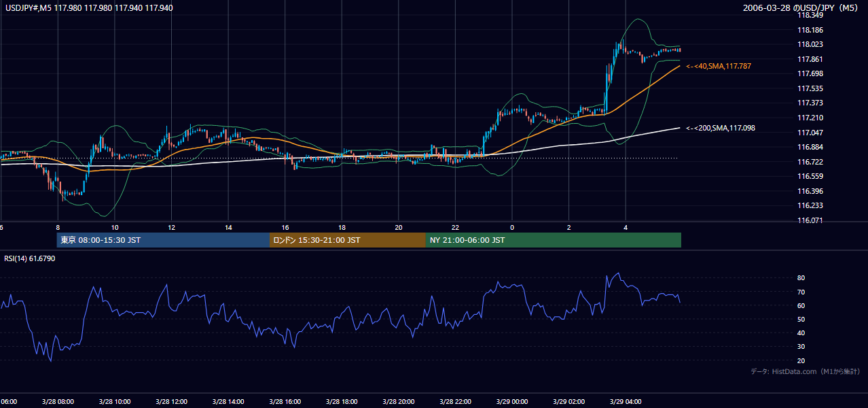Click the bottom date label 3/29 04:00

(x=625, y=402)
